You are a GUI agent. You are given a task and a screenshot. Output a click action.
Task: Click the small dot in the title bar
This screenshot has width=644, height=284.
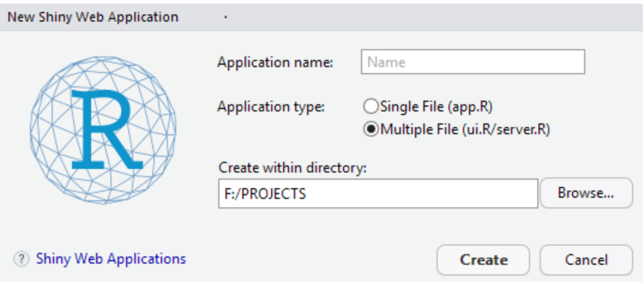226,17
